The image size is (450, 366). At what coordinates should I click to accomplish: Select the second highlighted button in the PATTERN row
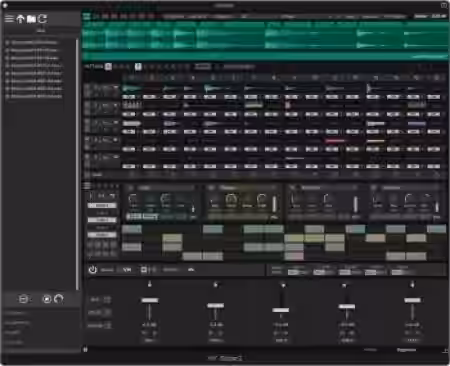pos(138,66)
